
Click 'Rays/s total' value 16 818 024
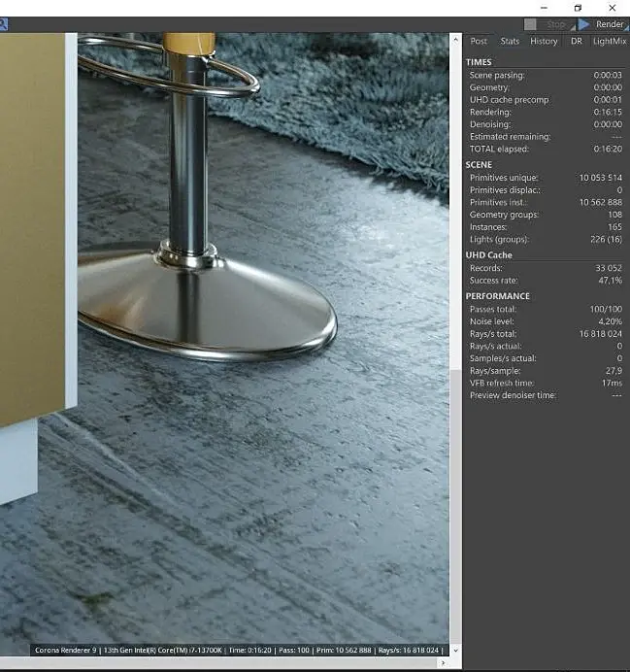601,334
